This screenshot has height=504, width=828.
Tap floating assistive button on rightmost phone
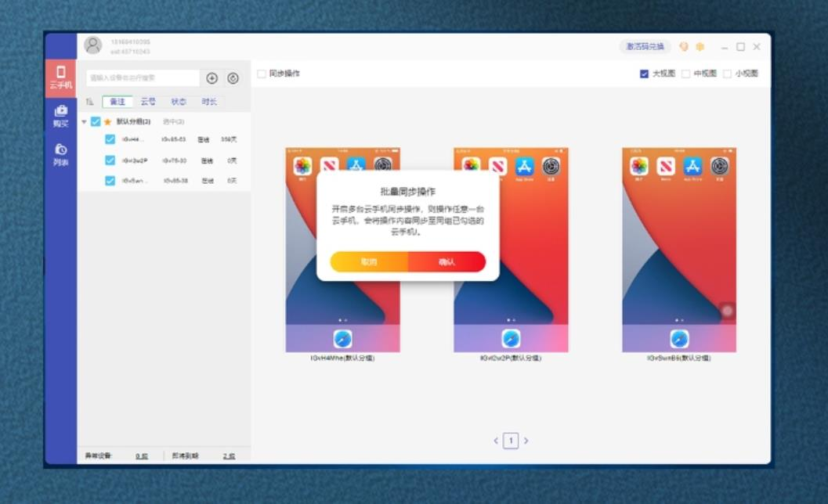(728, 311)
